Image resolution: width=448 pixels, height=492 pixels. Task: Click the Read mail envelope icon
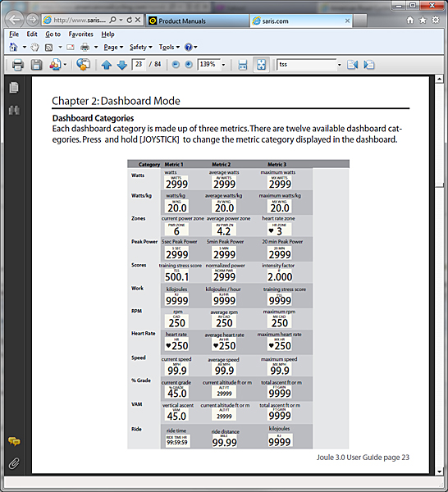(71, 48)
